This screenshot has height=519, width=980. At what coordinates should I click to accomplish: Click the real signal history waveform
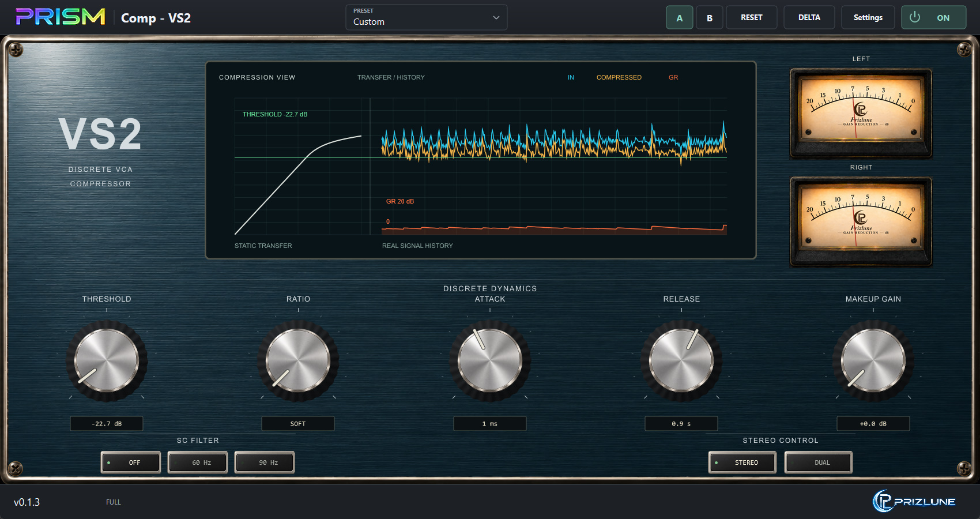coord(554,142)
